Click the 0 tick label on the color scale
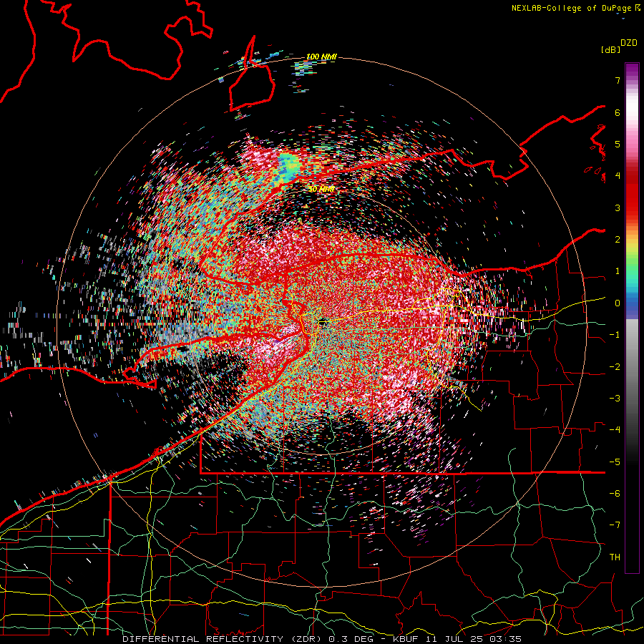 point(618,303)
